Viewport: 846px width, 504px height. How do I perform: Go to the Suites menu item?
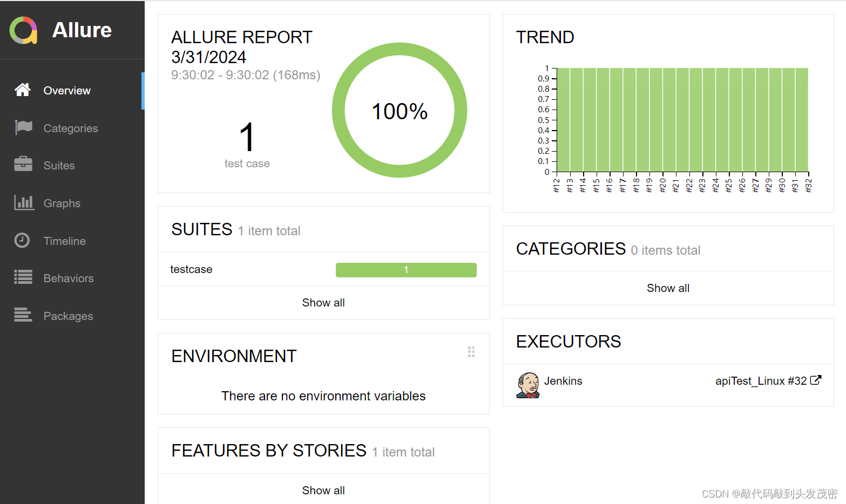[x=59, y=166]
